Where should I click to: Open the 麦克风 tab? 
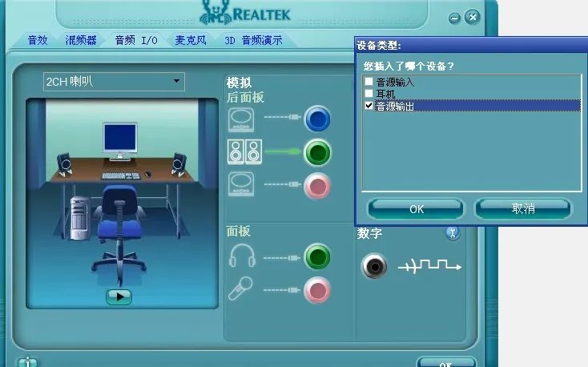coord(191,40)
